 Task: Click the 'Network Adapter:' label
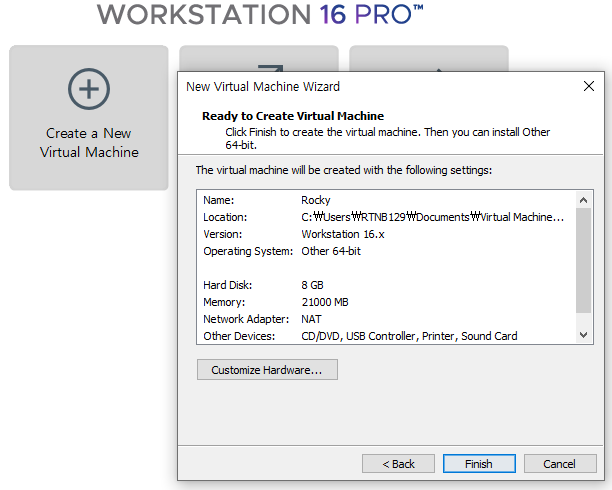tap(246, 319)
